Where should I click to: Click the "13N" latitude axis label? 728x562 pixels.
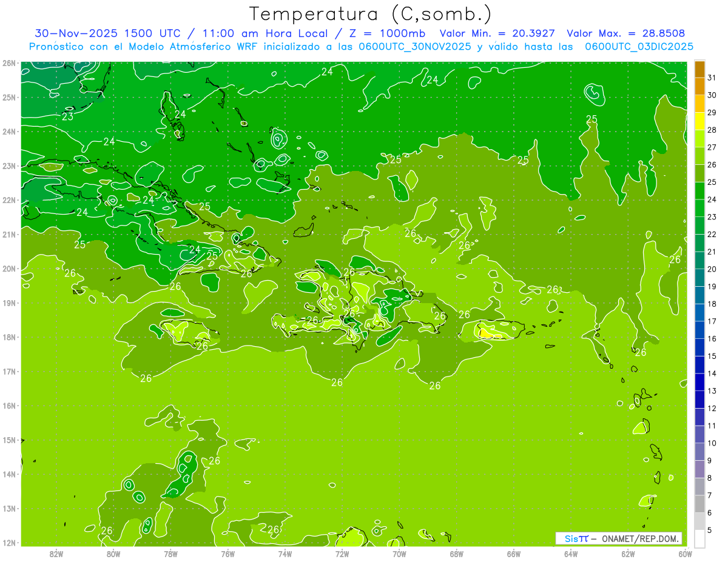pos(8,508)
